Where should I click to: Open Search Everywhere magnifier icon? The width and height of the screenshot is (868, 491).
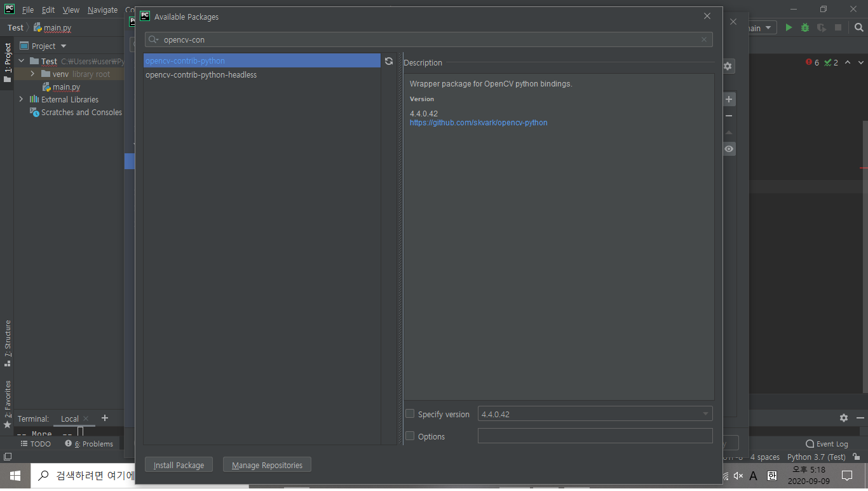(859, 28)
